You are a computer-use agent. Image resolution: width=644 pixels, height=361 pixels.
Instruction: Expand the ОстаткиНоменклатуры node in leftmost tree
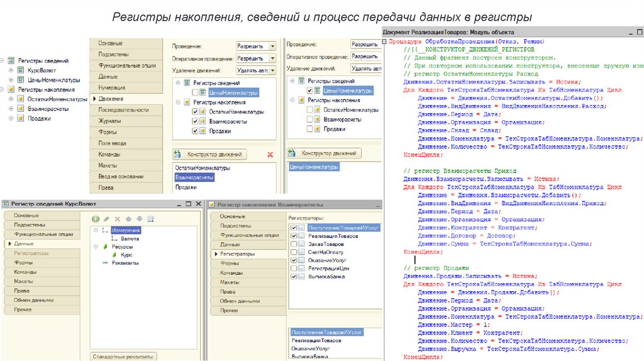click(x=11, y=99)
